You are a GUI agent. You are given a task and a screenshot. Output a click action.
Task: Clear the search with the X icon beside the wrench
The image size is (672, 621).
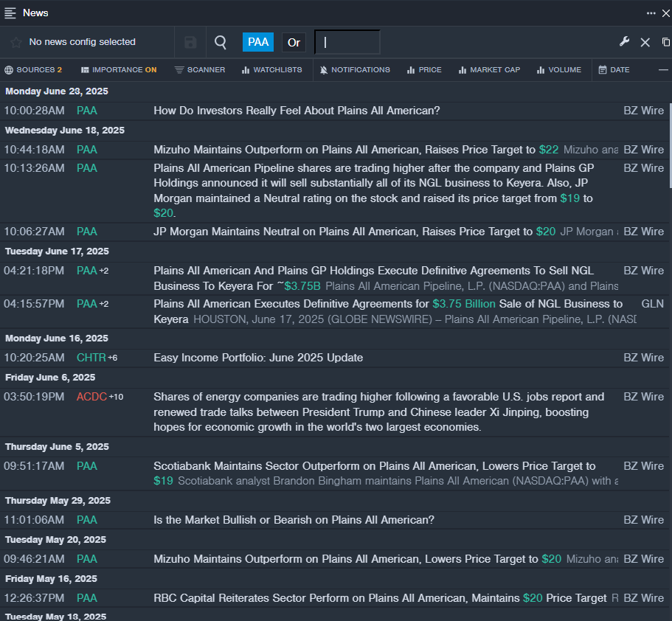click(x=645, y=42)
